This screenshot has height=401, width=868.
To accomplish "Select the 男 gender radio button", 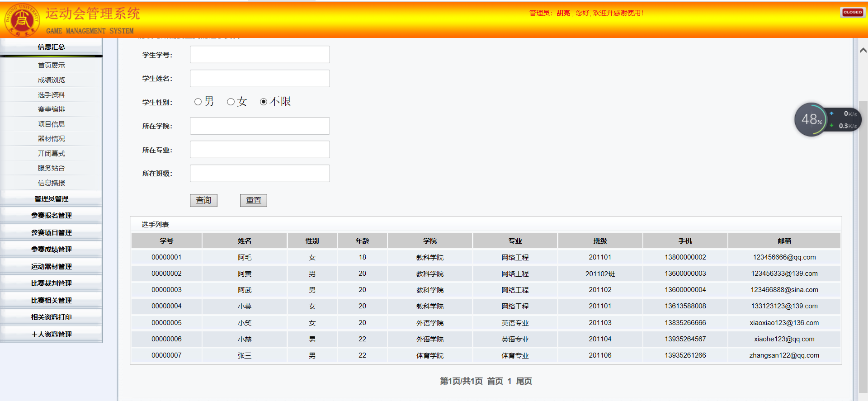I will pos(198,102).
